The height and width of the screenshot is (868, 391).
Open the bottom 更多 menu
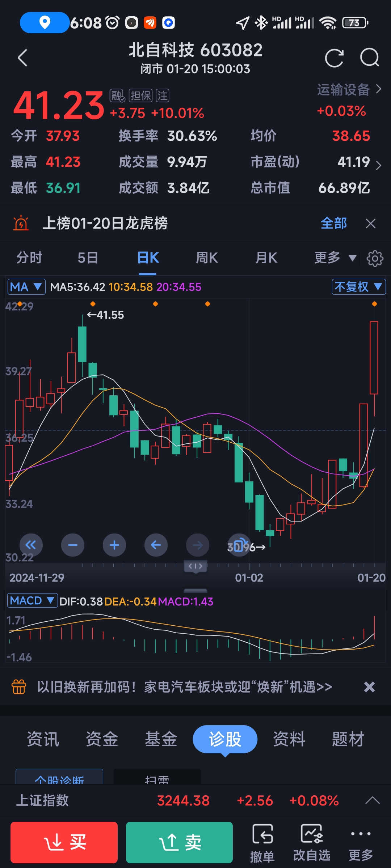pyautogui.click(x=361, y=845)
